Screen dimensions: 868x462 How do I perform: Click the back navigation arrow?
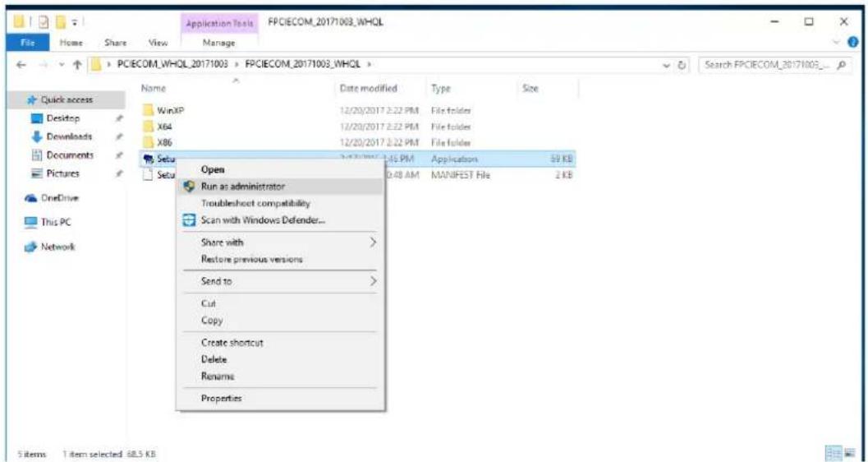click(x=20, y=66)
